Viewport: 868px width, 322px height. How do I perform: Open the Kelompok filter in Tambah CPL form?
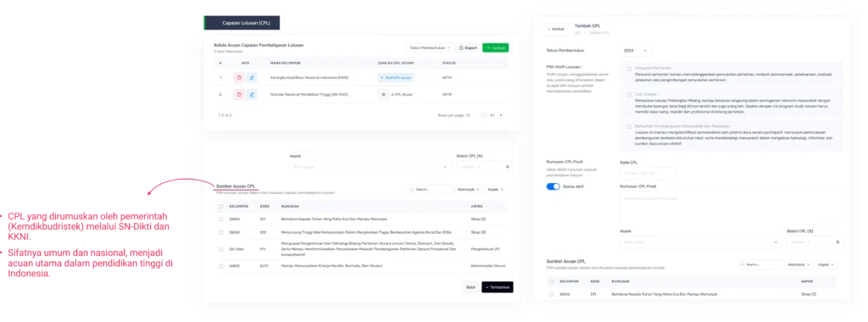point(798,264)
